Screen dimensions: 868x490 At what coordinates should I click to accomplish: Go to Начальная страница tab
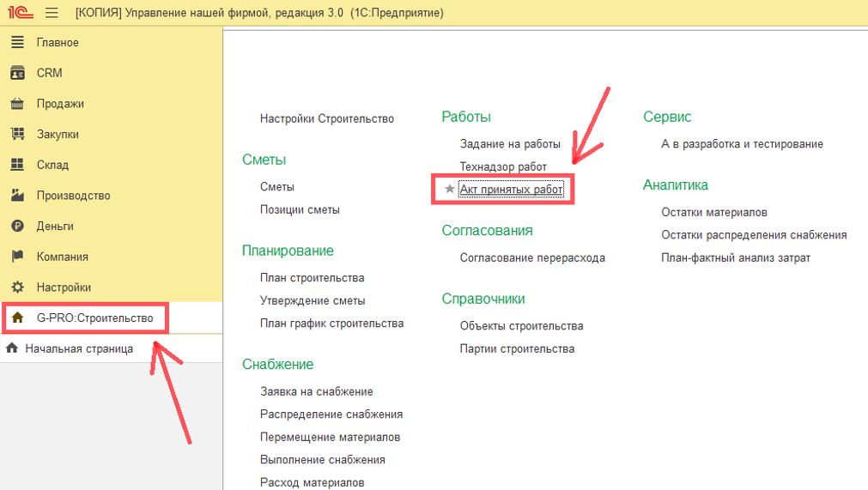click(79, 348)
